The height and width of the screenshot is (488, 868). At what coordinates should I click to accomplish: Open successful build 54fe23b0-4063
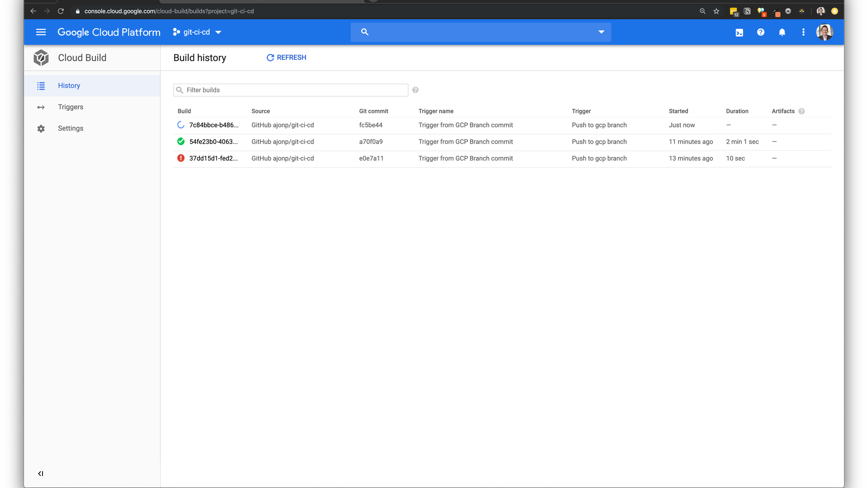213,142
